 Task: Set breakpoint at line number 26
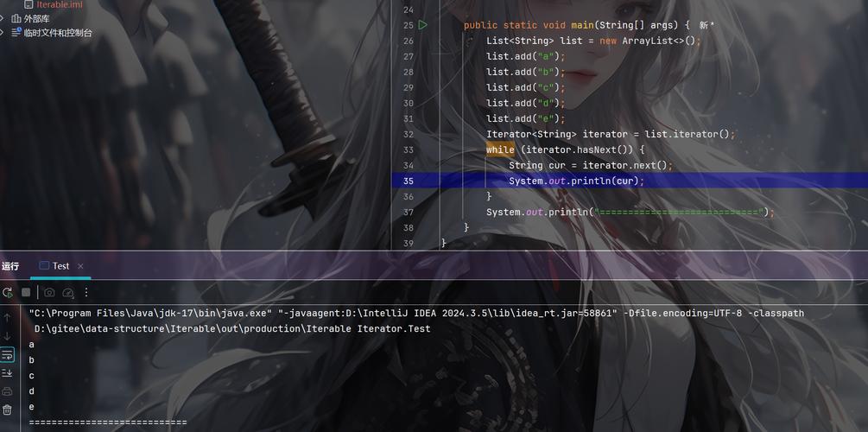point(409,41)
